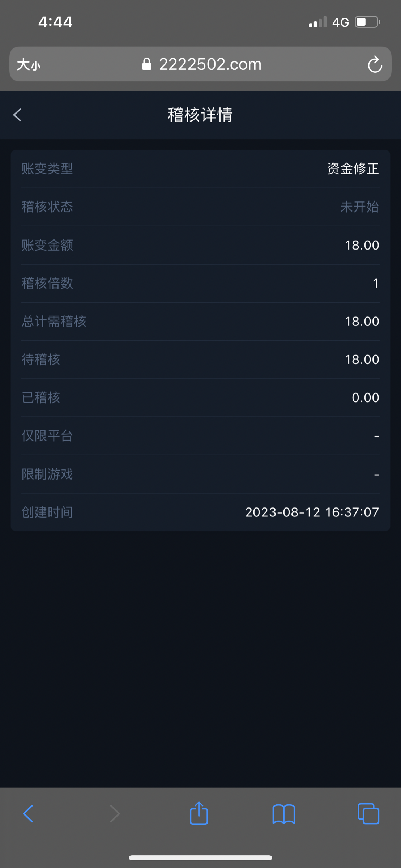The height and width of the screenshot is (868, 401).
Task: Show open tabs overview
Action: click(x=368, y=814)
